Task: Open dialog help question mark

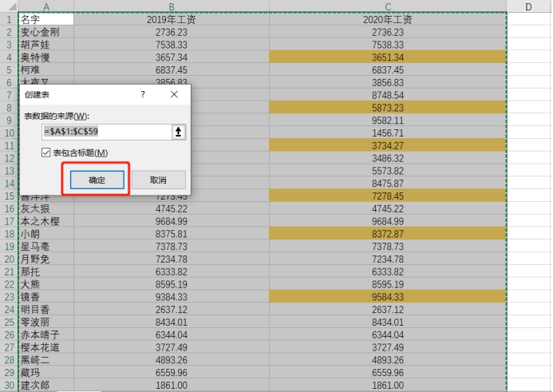Action: pos(143,94)
